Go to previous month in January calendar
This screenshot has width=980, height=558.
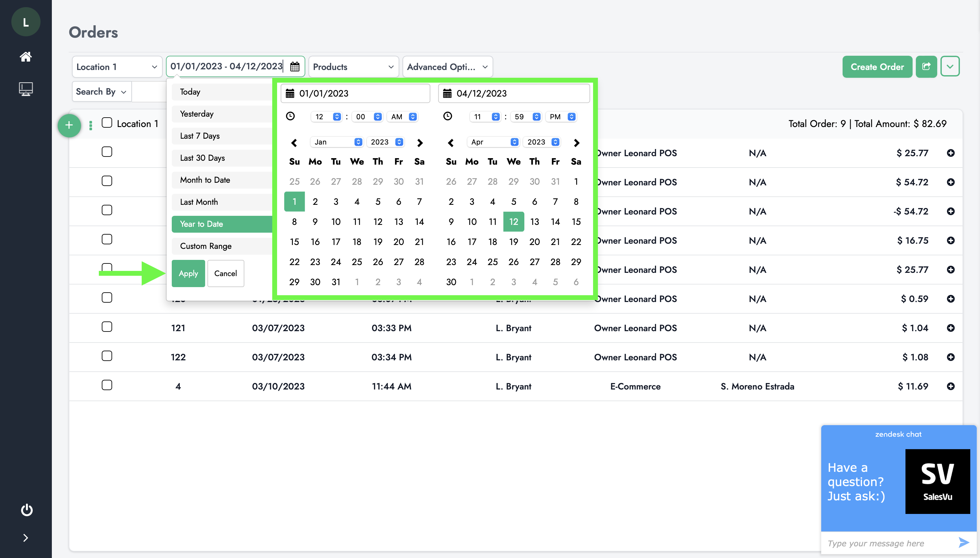pos(294,143)
